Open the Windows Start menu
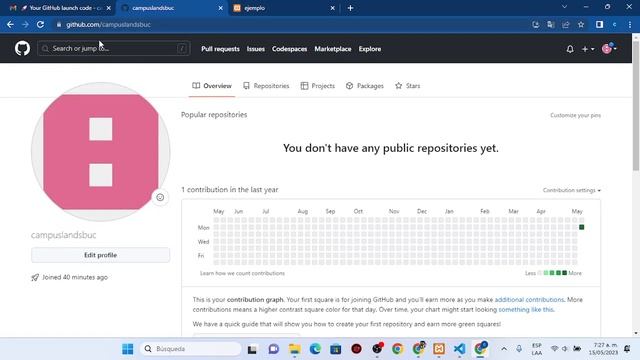 tap(127, 349)
